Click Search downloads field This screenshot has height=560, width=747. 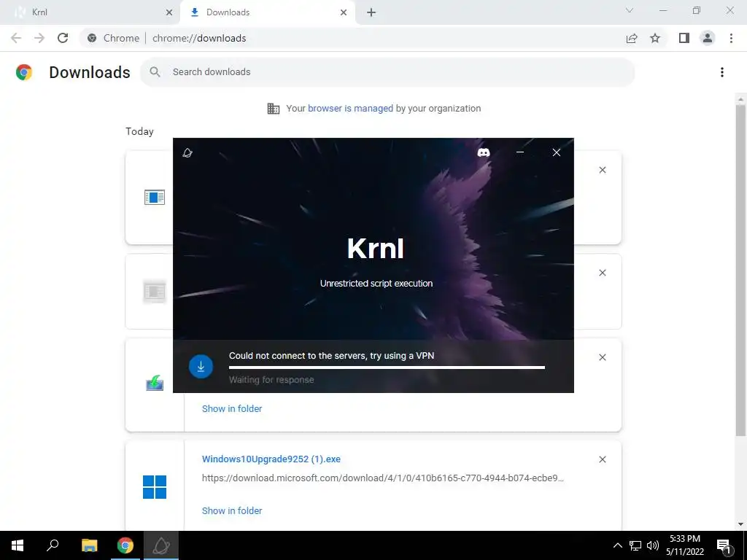pyautogui.click(x=387, y=72)
